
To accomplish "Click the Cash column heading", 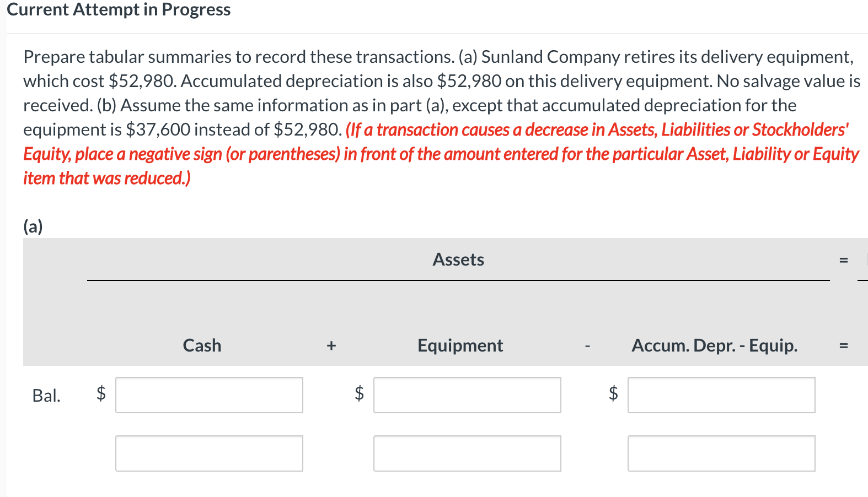I will [x=202, y=345].
